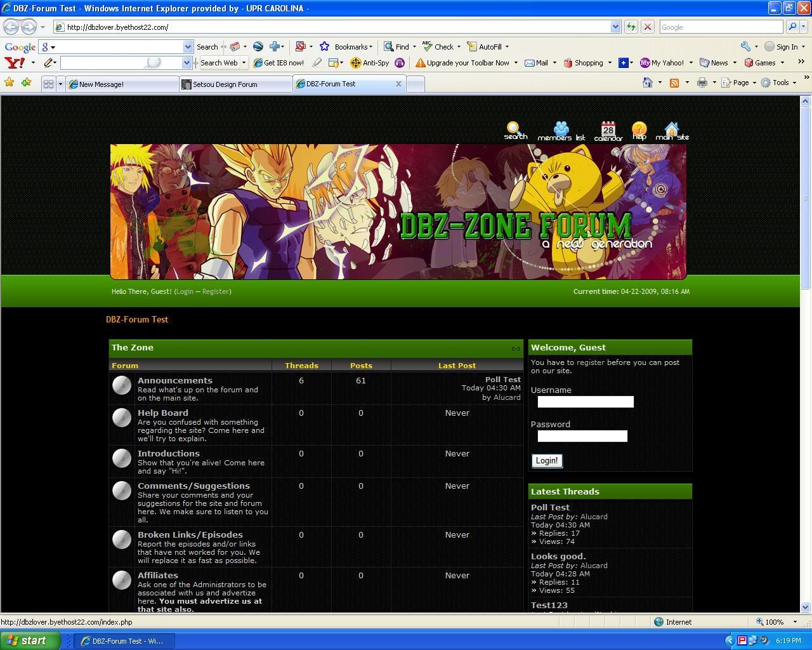
Task: Close the DBZ-Forum Test tab
Action: point(398,84)
